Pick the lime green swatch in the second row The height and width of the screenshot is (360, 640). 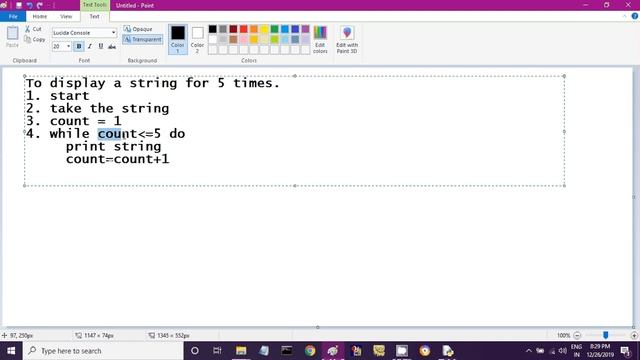pyautogui.click(x=275, y=40)
